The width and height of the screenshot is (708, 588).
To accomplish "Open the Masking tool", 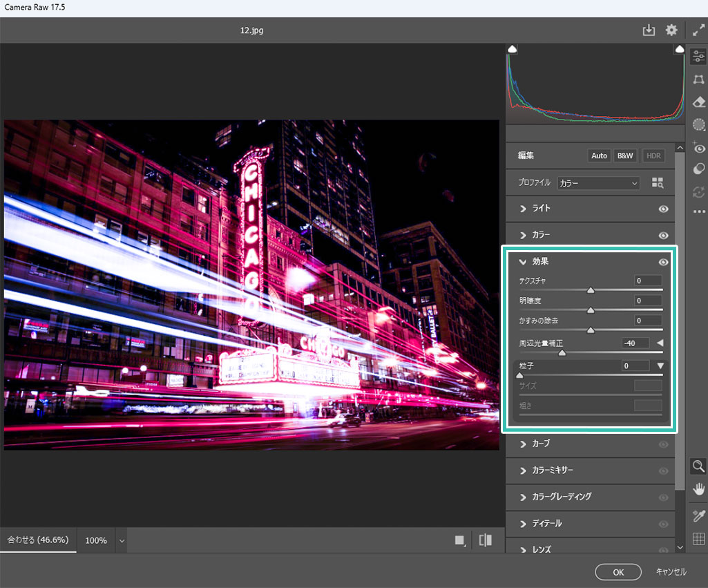I will click(698, 125).
